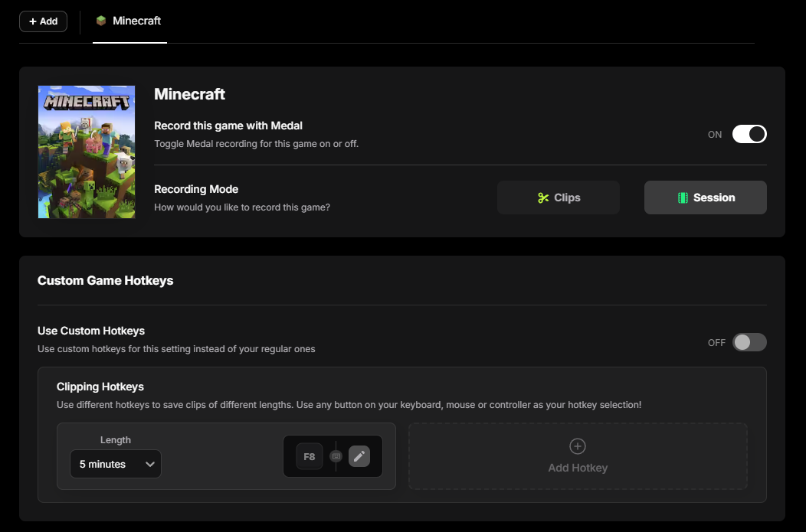Click the Custom Game Hotkeys heading
Viewport: 806px width, 532px height.
106,280
